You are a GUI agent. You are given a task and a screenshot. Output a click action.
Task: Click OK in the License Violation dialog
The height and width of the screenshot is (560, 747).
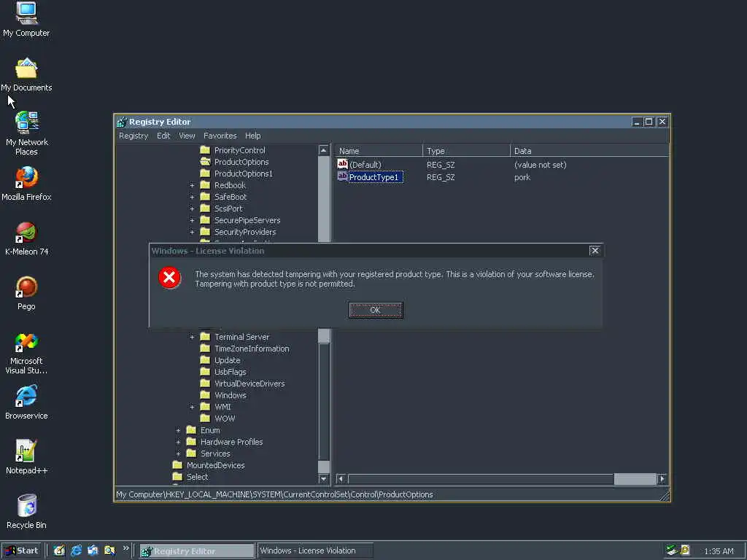(376, 310)
